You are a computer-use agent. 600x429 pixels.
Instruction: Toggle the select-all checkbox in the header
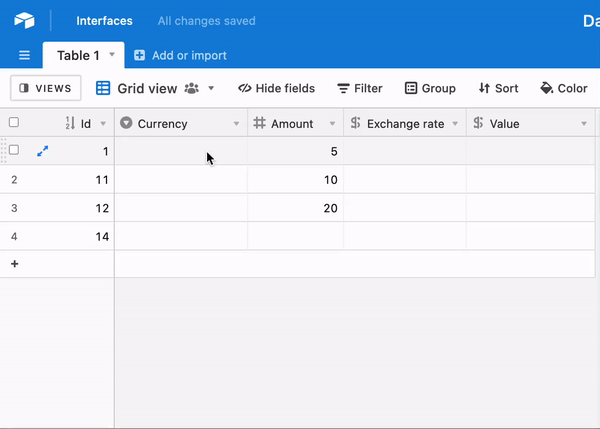point(14,122)
